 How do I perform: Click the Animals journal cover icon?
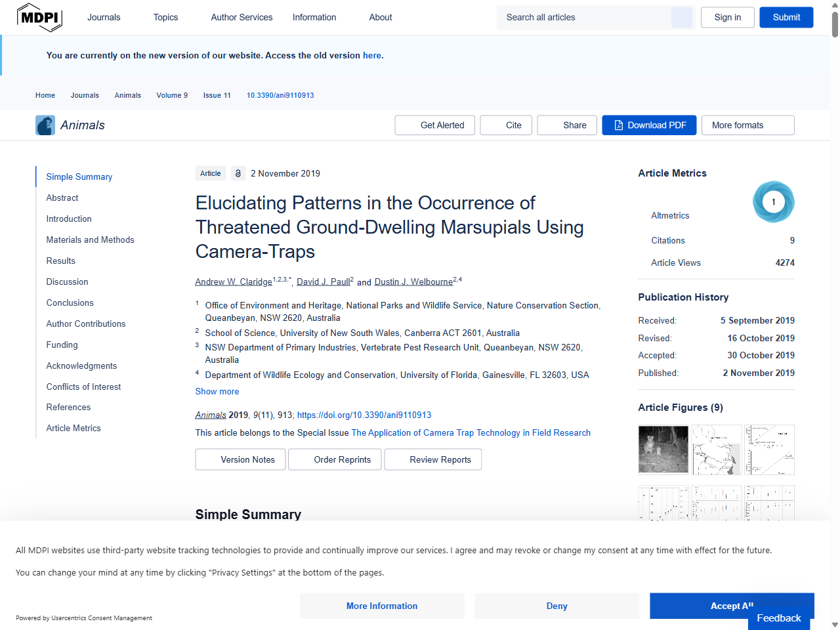coord(45,125)
